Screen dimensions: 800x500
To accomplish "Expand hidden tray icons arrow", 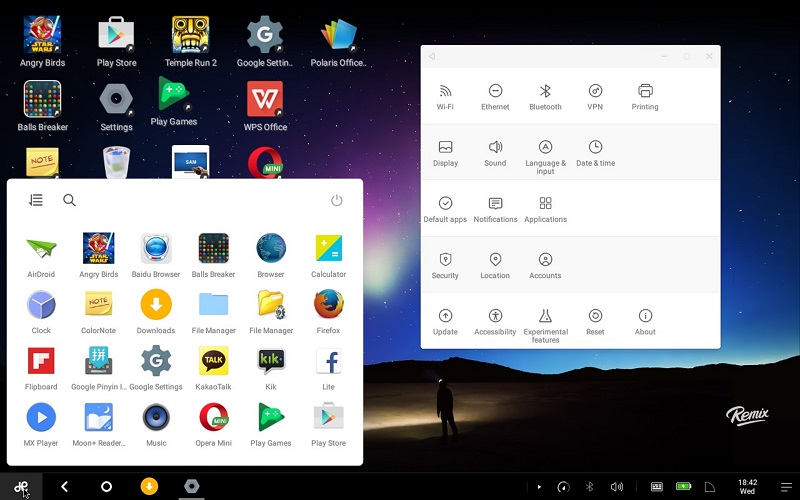I will 539,487.
